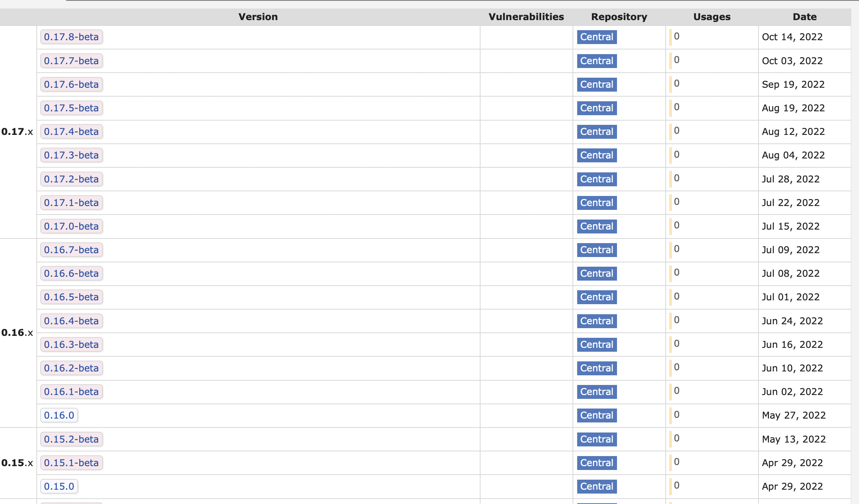
Task: Click Central badge for 0.16.0 row
Action: pyautogui.click(x=597, y=415)
